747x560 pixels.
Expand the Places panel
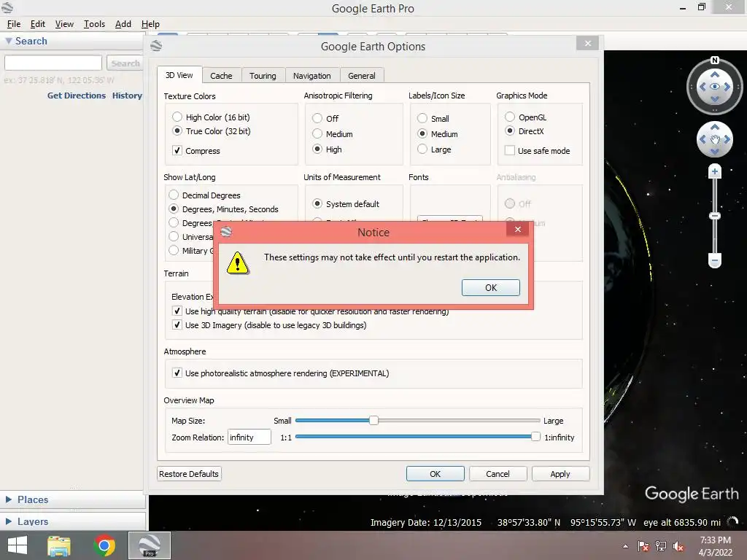click(9, 499)
